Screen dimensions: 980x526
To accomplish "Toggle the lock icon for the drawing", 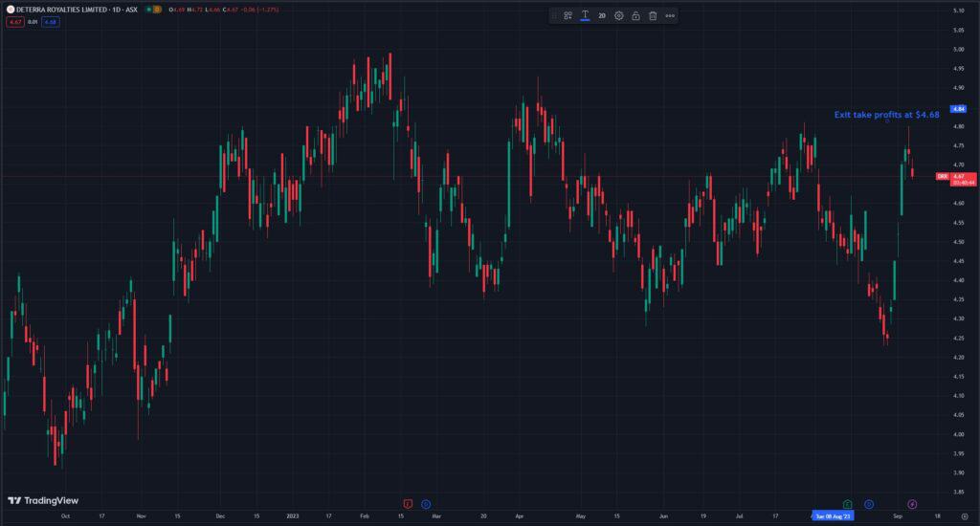I will [635, 15].
